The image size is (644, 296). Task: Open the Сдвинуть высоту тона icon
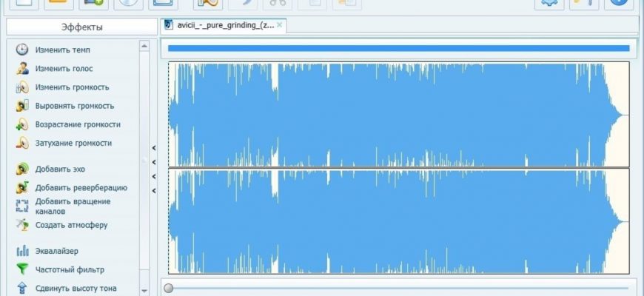coord(22,288)
